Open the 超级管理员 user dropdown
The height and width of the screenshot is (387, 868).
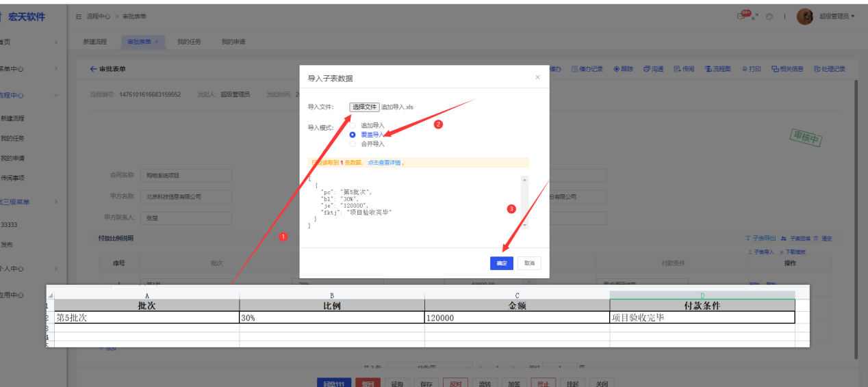point(836,16)
